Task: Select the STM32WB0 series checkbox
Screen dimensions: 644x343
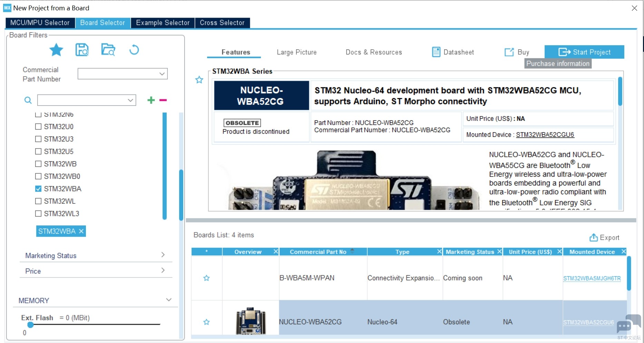Action: (x=38, y=176)
